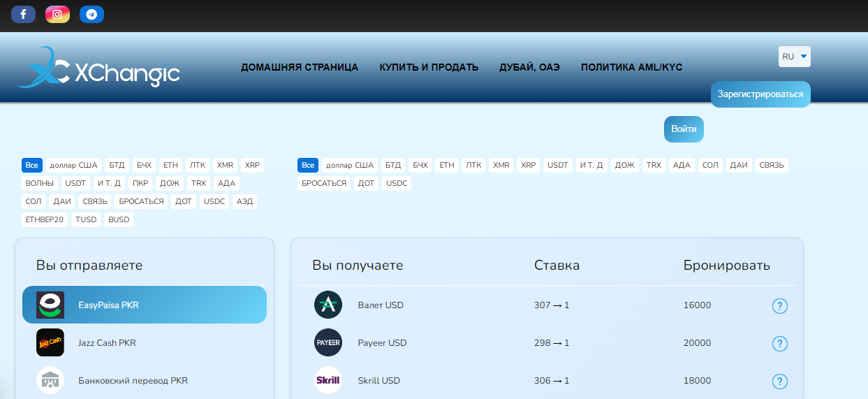Click the Jazz Cash logo icon
Screen dimensions: 868x399
point(50,342)
